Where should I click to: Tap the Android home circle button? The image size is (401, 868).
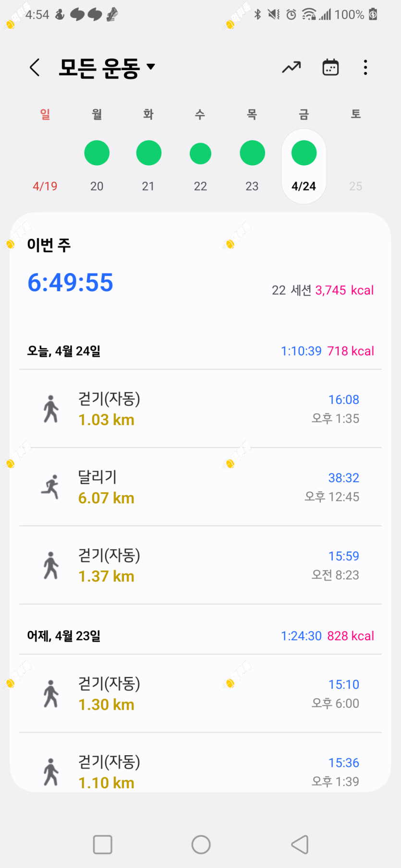201,844
